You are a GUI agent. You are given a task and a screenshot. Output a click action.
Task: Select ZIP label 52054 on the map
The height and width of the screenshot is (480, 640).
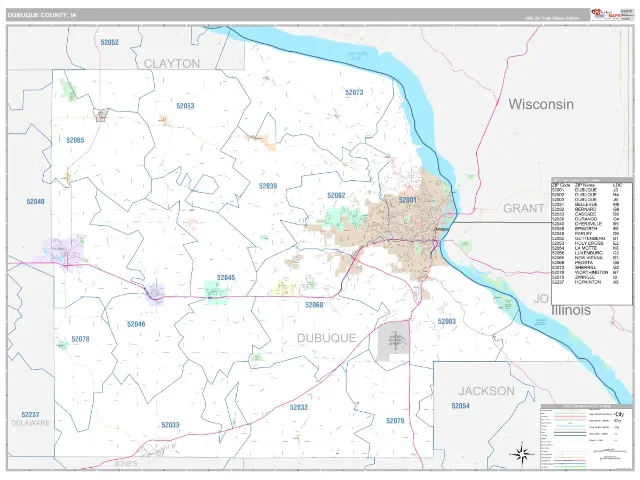point(460,406)
